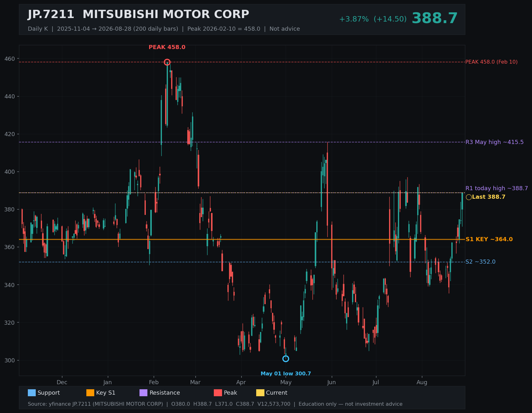Click the Peak legend label
The image size is (532, 413).
pyautogui.click(x=230, y=393)
